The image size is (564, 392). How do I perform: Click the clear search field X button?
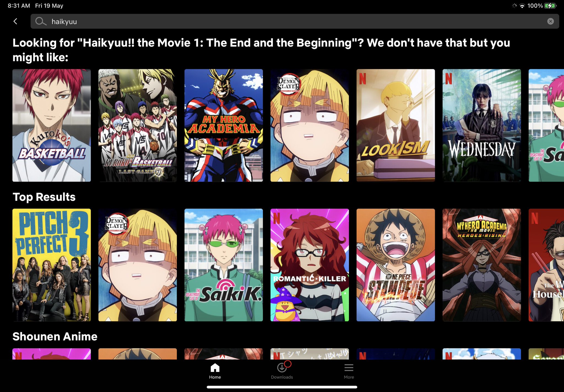click(x=551, y=21)
